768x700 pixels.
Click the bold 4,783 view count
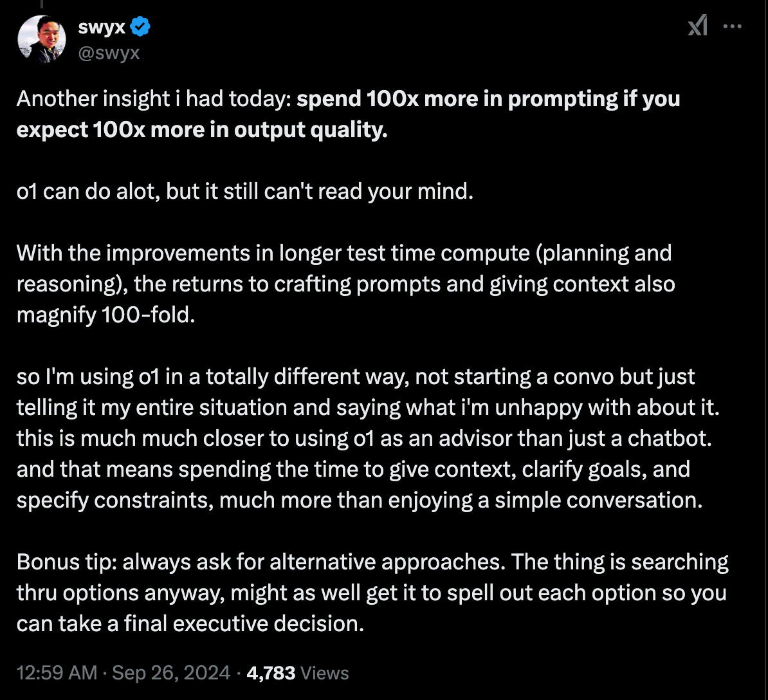click(x=270, y=672)
